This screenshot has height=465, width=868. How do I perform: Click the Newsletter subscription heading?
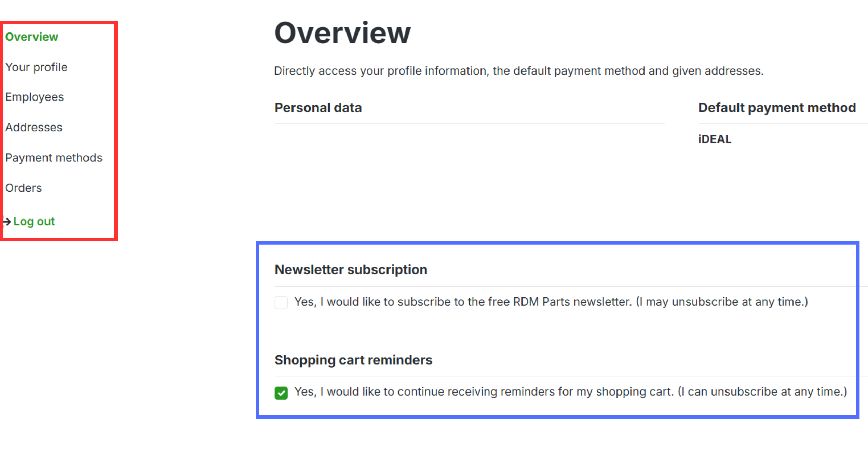[351, 270]
